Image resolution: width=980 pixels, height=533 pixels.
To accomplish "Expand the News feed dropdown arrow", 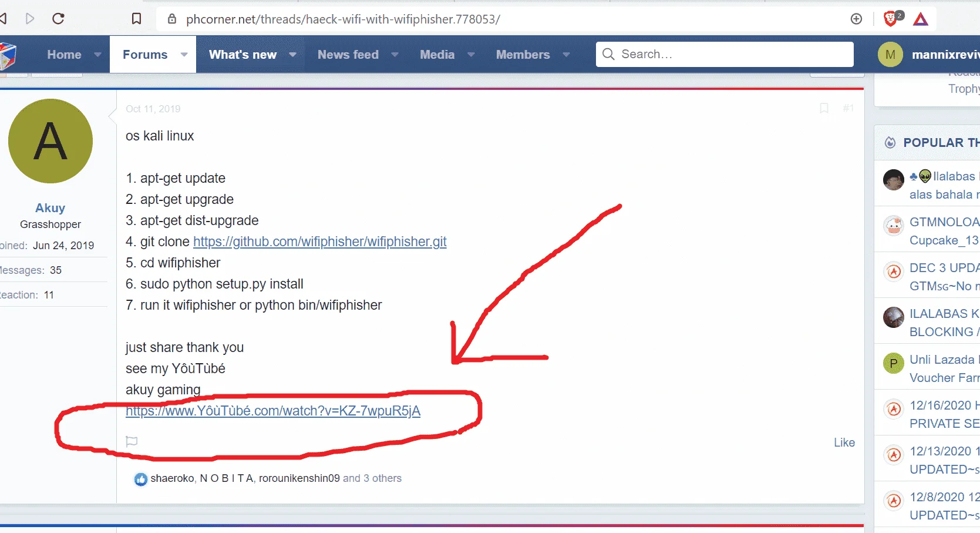I will click(x=395, y=55).
